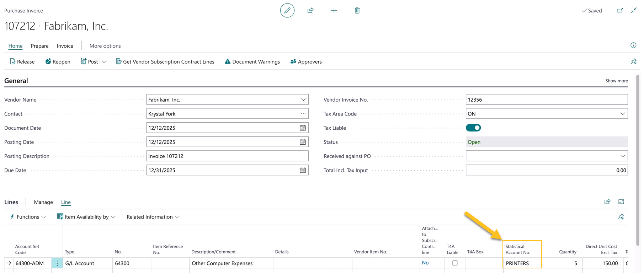Click the General section heading
The width and height of the screenshot is (644, 273).
click(16, 81)
